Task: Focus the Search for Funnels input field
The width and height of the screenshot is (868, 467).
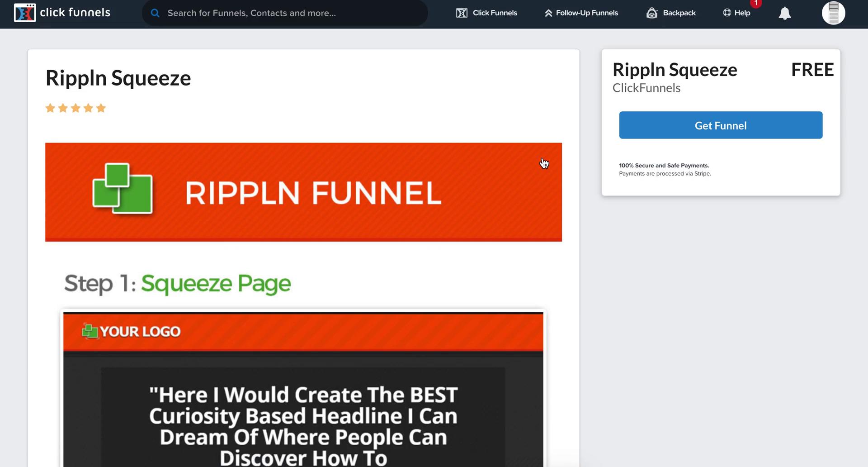Action: tap(285, 13)
